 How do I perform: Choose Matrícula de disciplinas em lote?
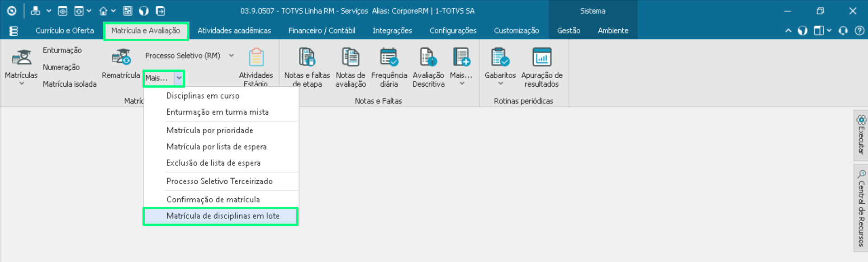[x=221, y=216]
